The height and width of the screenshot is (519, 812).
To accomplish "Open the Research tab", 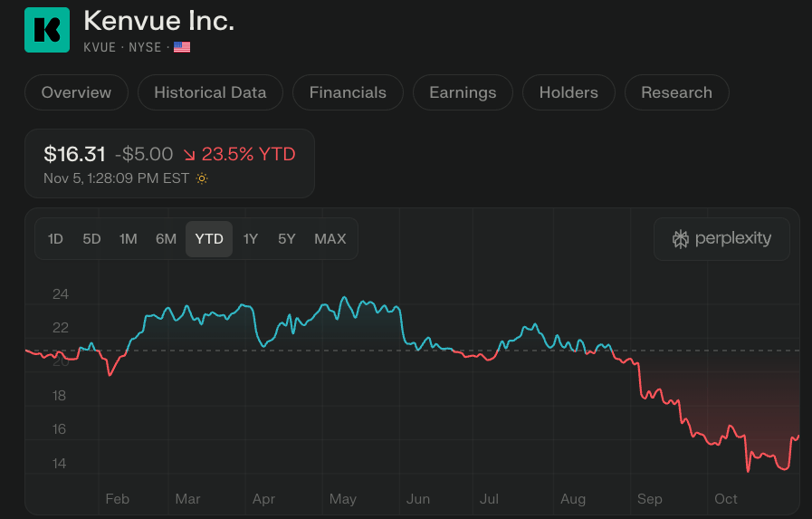I will pos(676,92).
